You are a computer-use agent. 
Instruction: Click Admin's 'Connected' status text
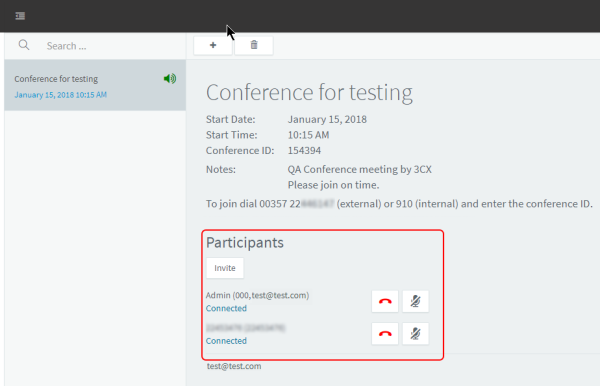tap(226, 308)
